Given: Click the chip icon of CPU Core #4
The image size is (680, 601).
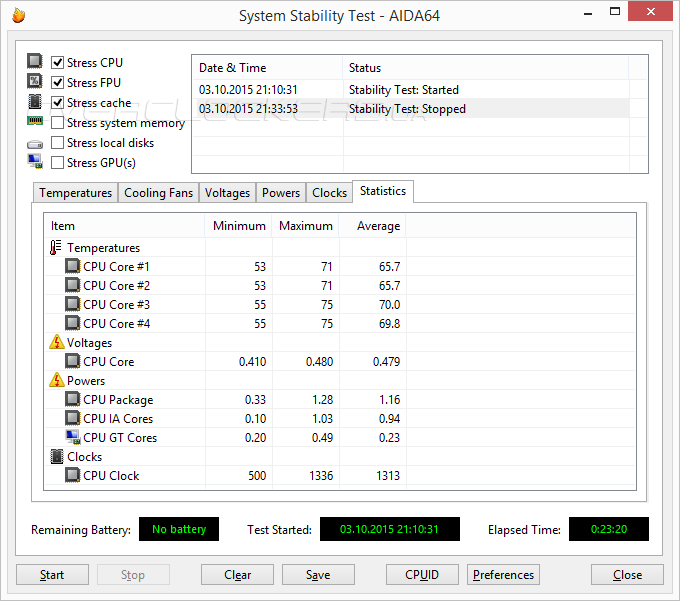Looking at the screenshot, I should [72, 323].
